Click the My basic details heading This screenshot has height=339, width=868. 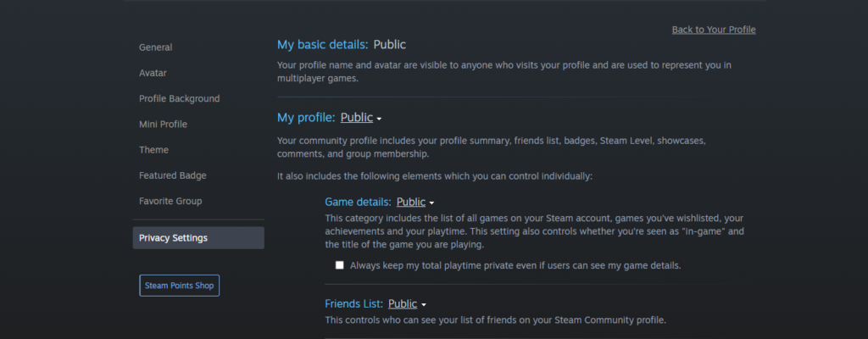[x=322, y=44]
